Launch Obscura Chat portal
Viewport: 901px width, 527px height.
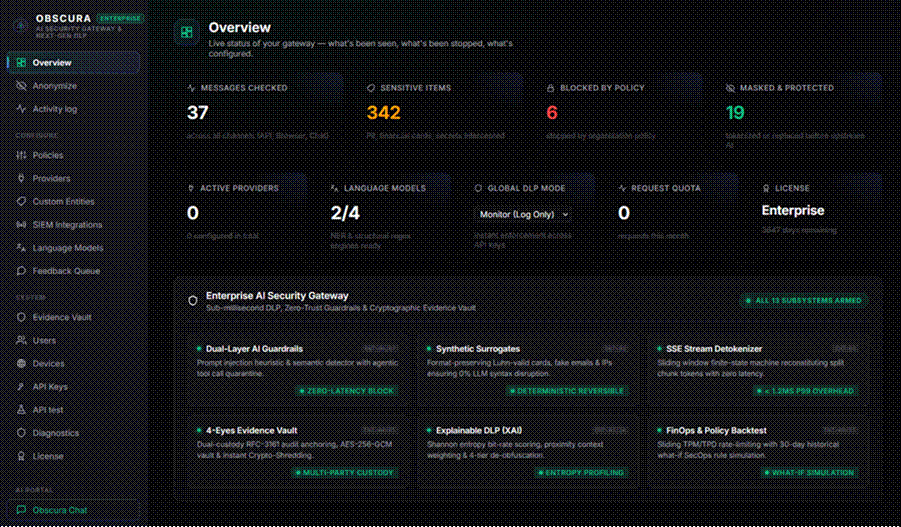pyautogui.click(x=74, y=510)
